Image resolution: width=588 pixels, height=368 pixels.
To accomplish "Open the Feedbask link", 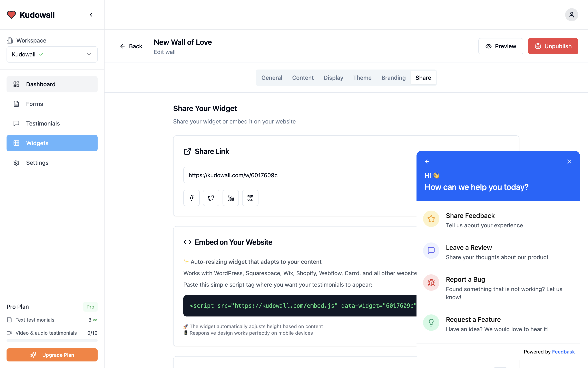I will [563, 352].
